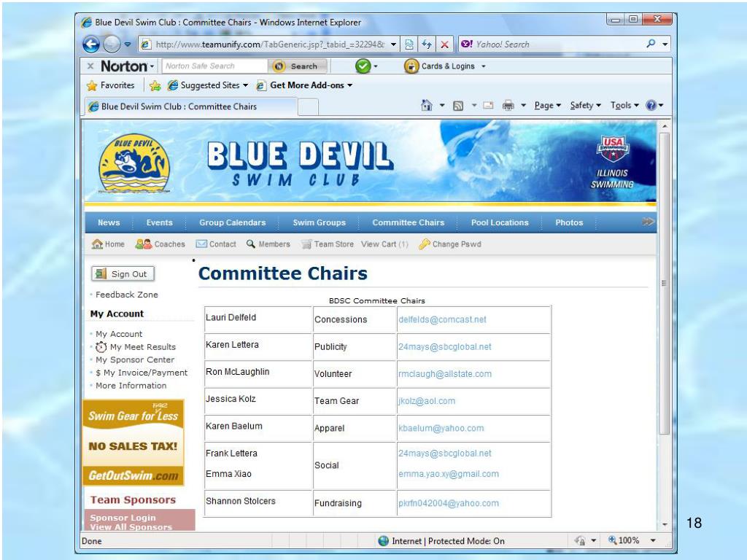The height and width of the screenshot is (560, 747).
Task: Click emma.yao.xy@gmail.com email link
Action: pyautogui.click(x=449, y=474)
